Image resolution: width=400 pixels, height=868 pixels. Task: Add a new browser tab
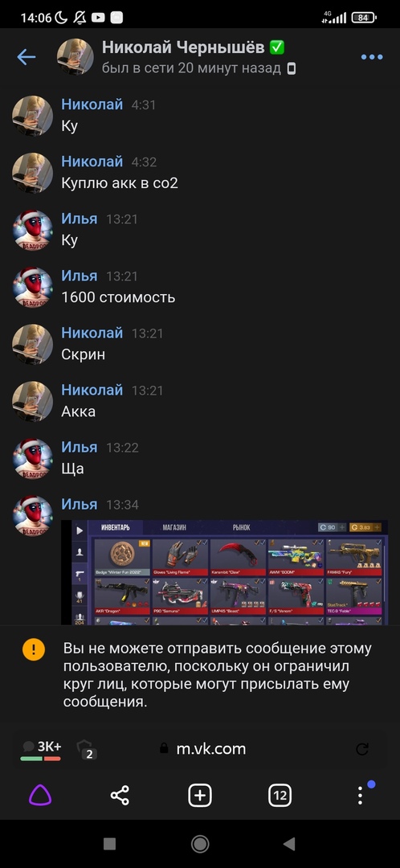tap(200, 796)
